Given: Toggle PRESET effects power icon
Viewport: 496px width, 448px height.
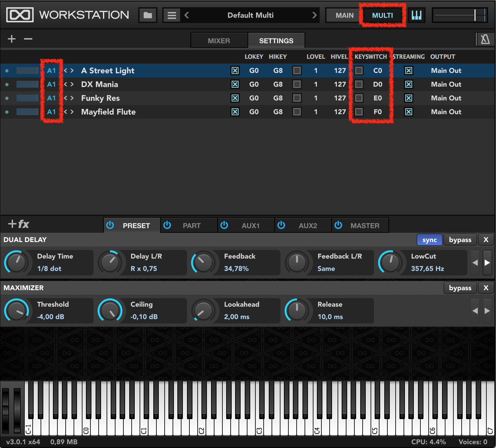Looking at the screenshot, I should pyautogui.click(x=110, y=225).
